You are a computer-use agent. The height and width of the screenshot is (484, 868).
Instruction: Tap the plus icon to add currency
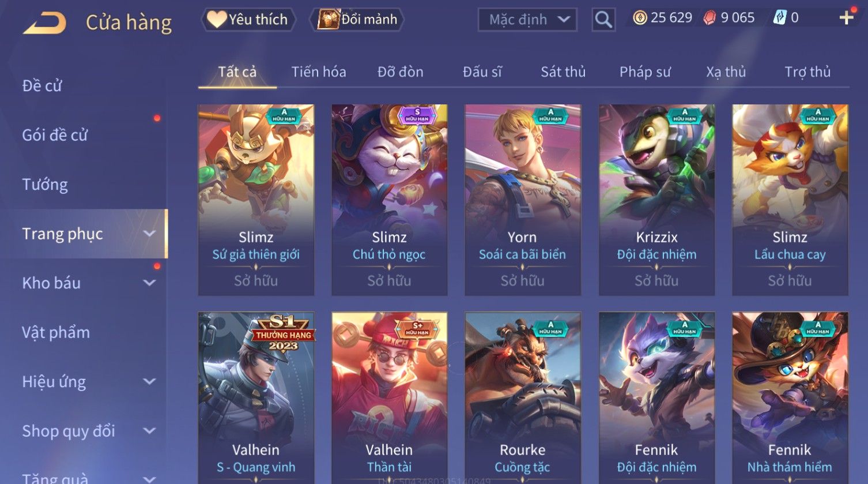pos(846,18)
